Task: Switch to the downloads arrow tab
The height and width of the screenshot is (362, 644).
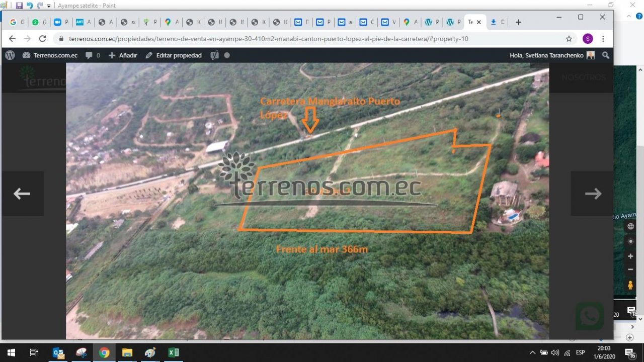Action: click(498, 22)
